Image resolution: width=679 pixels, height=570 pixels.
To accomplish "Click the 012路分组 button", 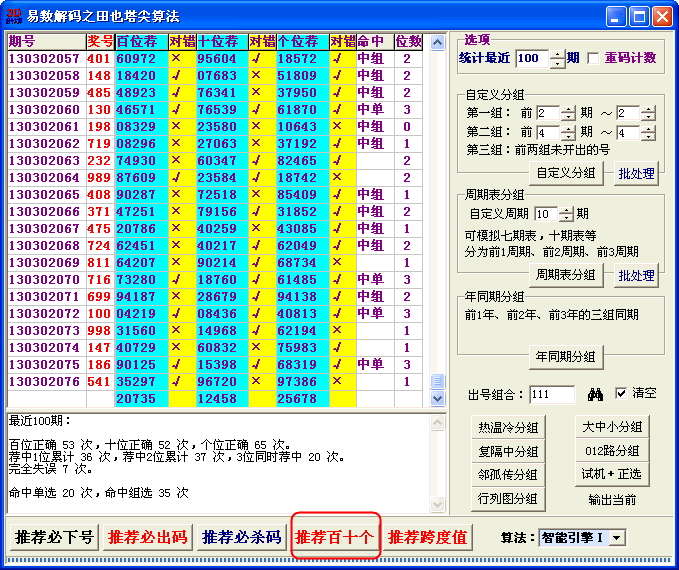I will coord(612,451).
